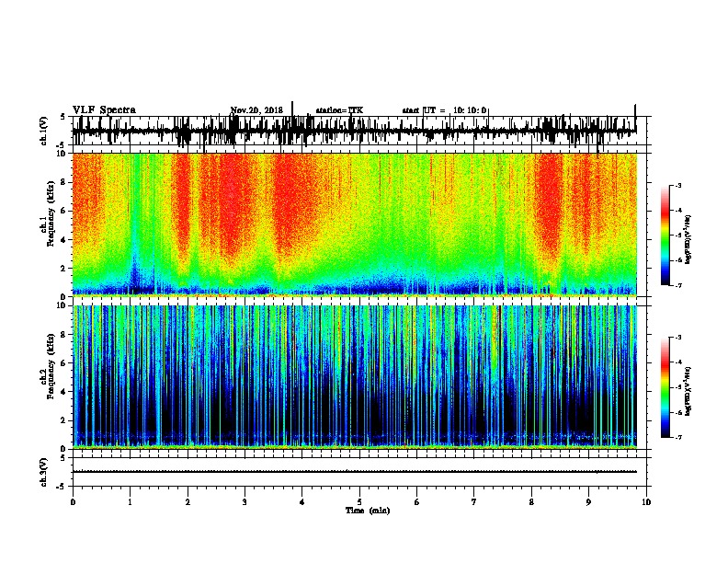The height and width of the screenshot is (563, 728).
Task: Click the flat ch.3 voltage trace
Action: [x=354, y=472]
